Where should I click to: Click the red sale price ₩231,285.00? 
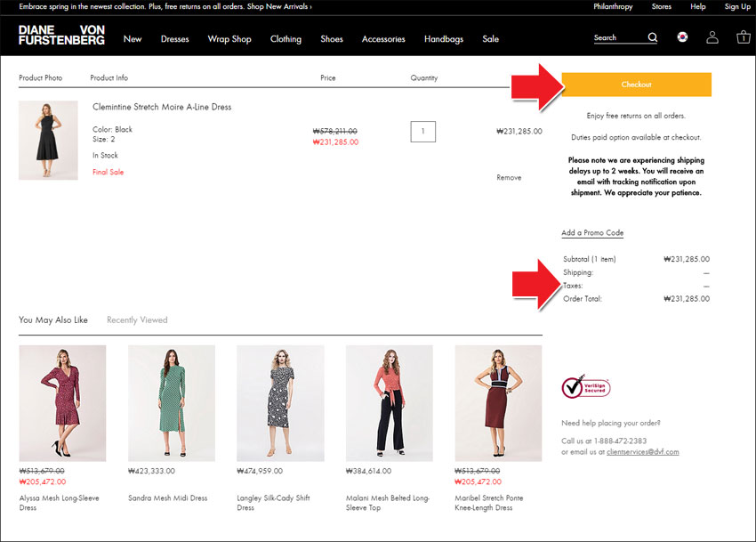[335, 142]
